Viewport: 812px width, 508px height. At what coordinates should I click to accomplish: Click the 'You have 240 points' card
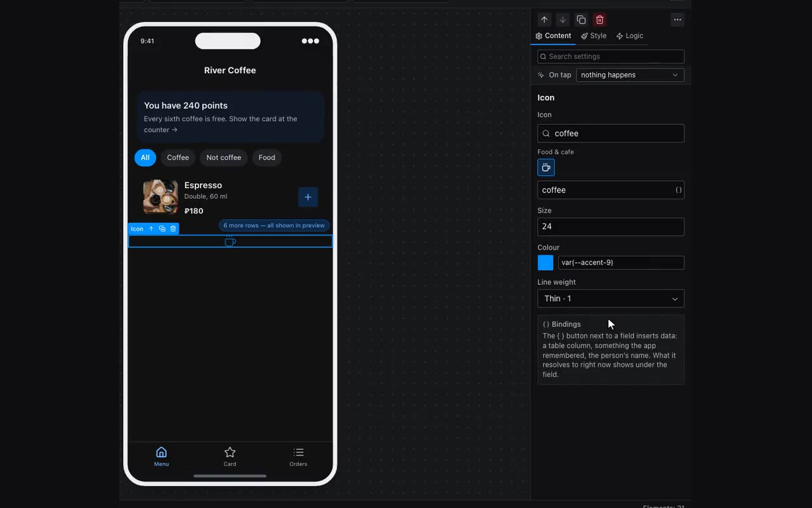[230, 116]
